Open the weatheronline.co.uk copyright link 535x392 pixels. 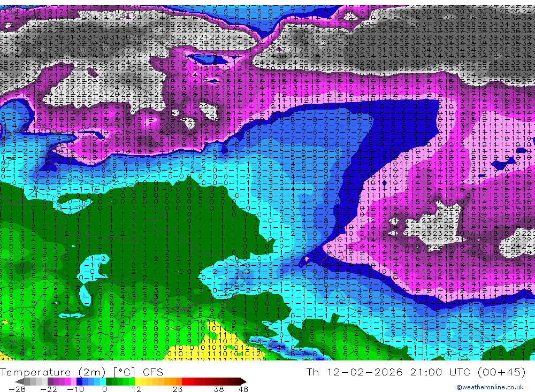tap(490, 387)
